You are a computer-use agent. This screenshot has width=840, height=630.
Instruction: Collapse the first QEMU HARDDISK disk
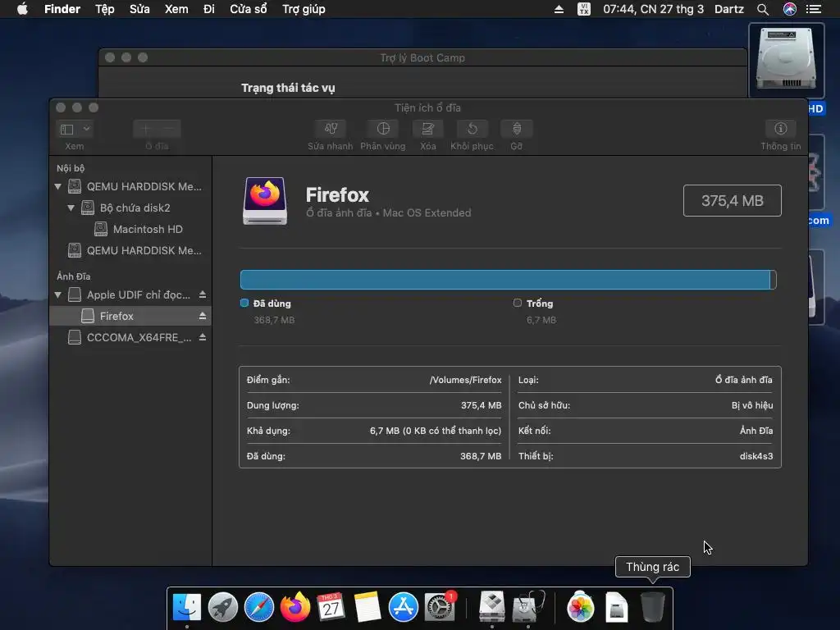point(58,186)
